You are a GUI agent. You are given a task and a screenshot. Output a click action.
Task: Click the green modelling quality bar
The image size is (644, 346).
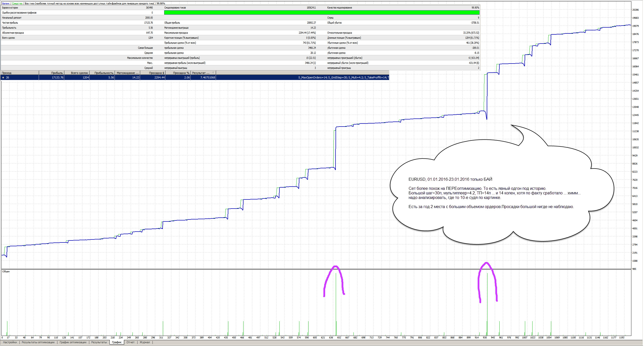click(322, 12)
